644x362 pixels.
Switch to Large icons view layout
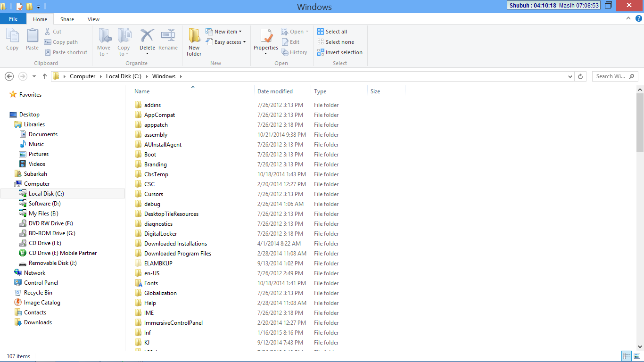pos(637,356)
